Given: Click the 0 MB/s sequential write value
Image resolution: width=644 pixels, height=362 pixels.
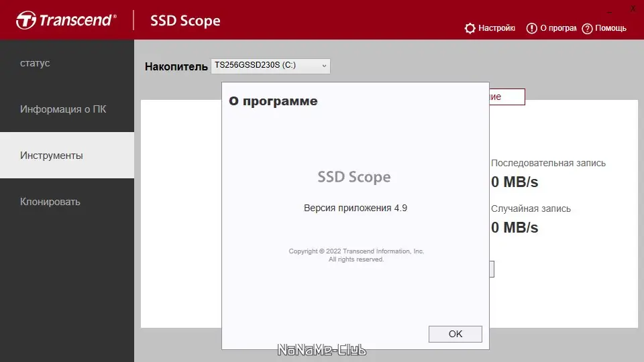Looking at the screenshot, I should coord(515,182).
